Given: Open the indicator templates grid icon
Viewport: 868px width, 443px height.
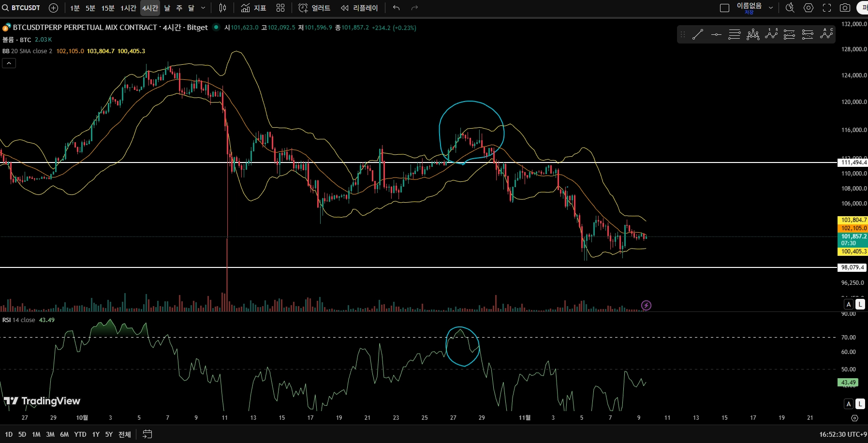Looking at the screenshot, I should [x=280, y=8].
